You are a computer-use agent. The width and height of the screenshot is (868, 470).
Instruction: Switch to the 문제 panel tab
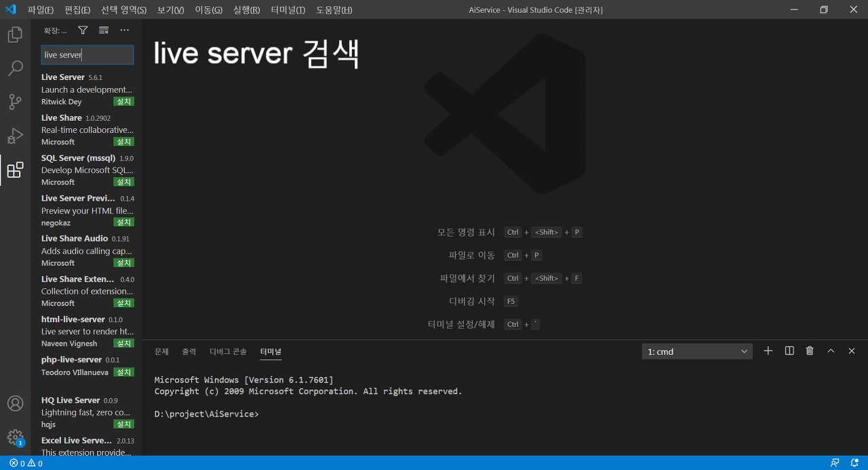click(161, 351)
